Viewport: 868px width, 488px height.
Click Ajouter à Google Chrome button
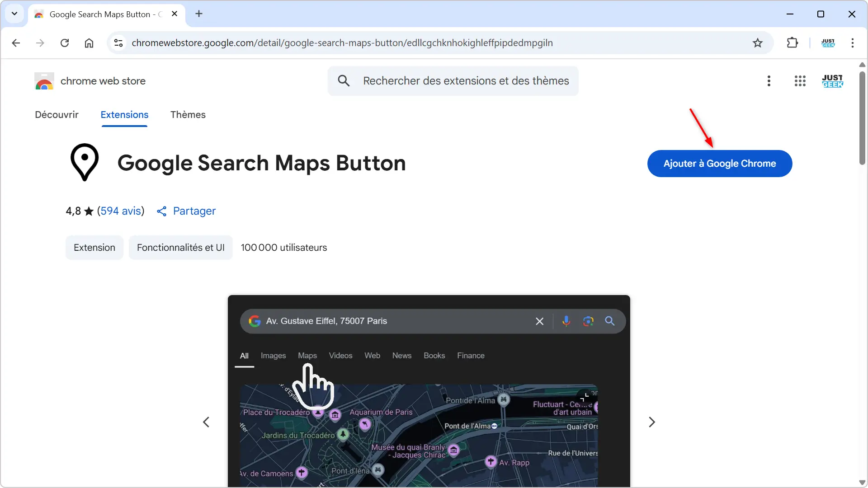click(720, 164)
